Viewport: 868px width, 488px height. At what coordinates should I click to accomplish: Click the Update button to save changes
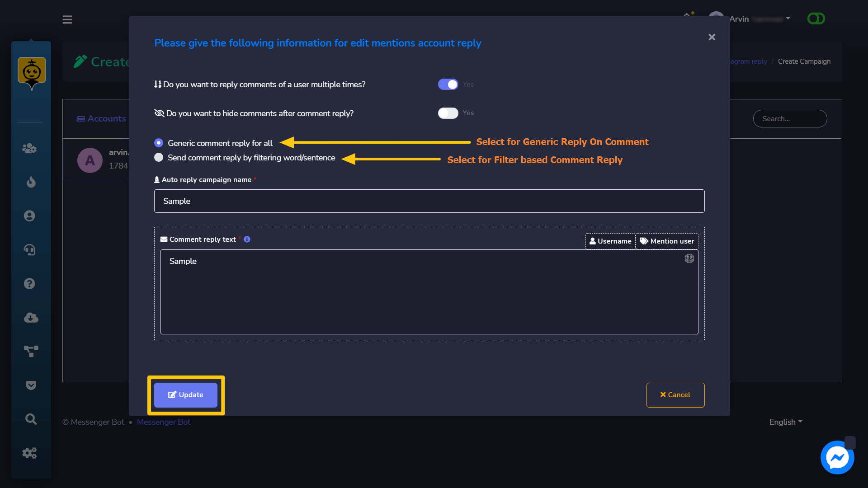185,395
